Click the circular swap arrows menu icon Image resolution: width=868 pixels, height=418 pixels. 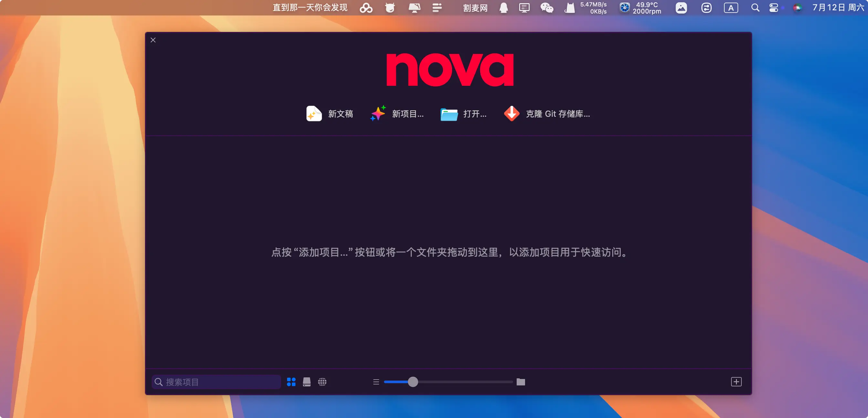point(706,8)
